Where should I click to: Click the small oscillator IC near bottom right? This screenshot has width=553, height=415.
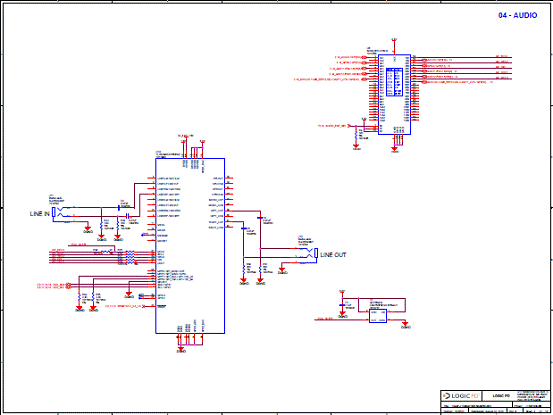click(x=378, y=316)
